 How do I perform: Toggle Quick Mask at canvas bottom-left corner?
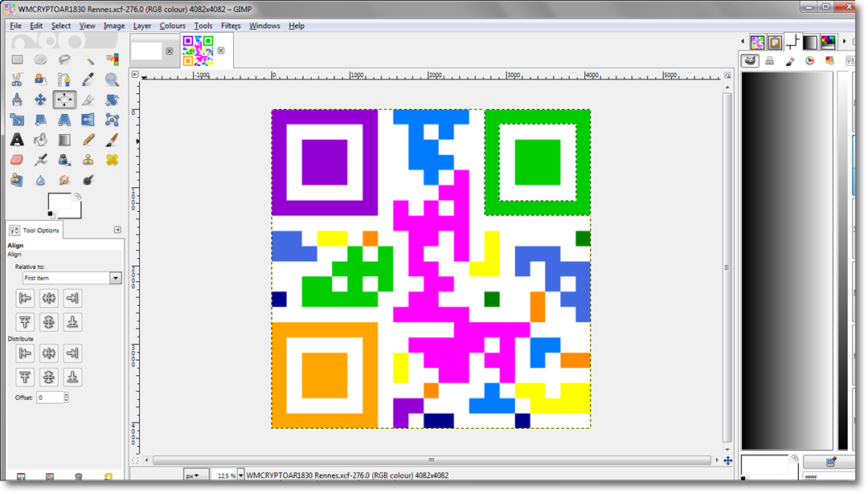point(135,460)
